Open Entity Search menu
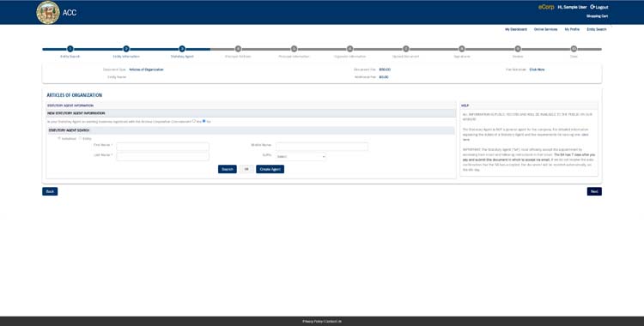Image resolution: width=644 pixels, height=326 pixels. point(597,29)
